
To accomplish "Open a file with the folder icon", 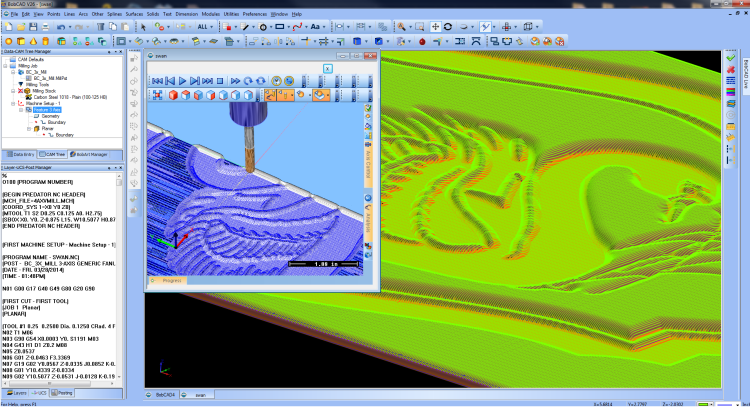I will [21, 27].
